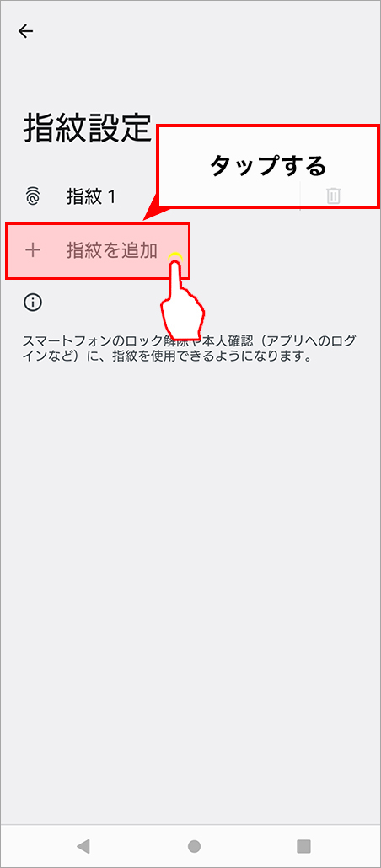Delete 指紋 1 with the trash icon
381x868 pixels.
click(334, 196)
